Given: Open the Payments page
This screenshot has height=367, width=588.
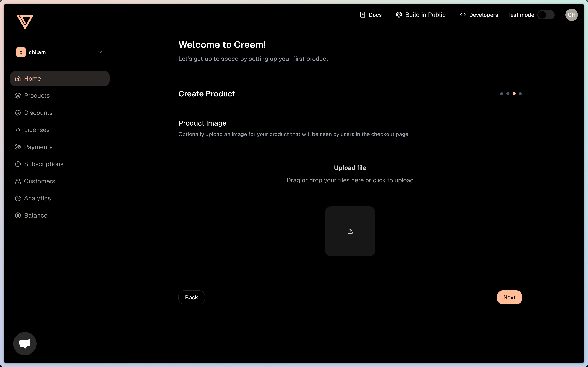Looking at the screenshot, I should [60, 147].
